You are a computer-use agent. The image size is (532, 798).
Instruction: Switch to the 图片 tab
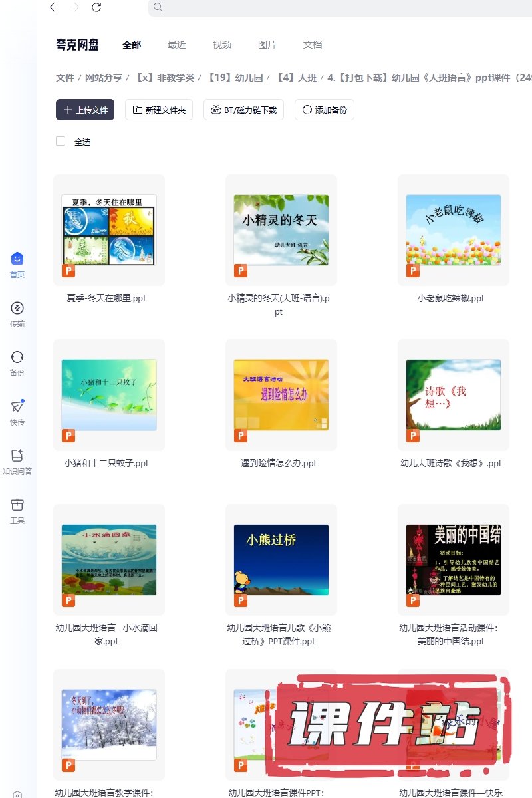267,45
